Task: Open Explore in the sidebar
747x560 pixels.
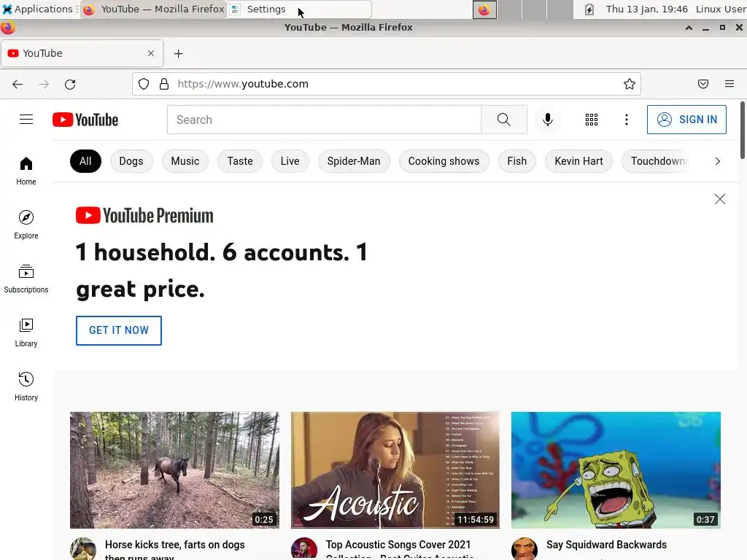Action: [x=26, y=225]
